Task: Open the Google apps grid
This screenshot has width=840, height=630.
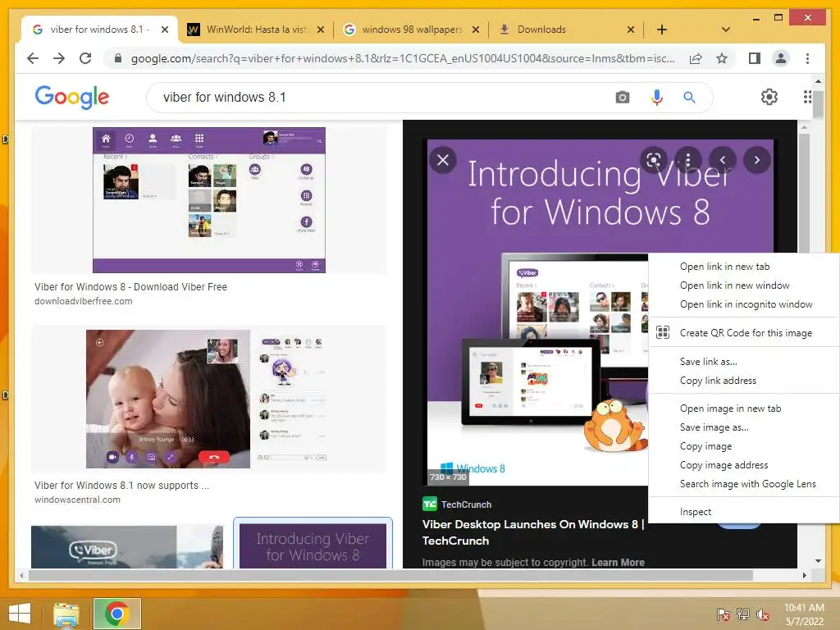Action: [807, 97]
